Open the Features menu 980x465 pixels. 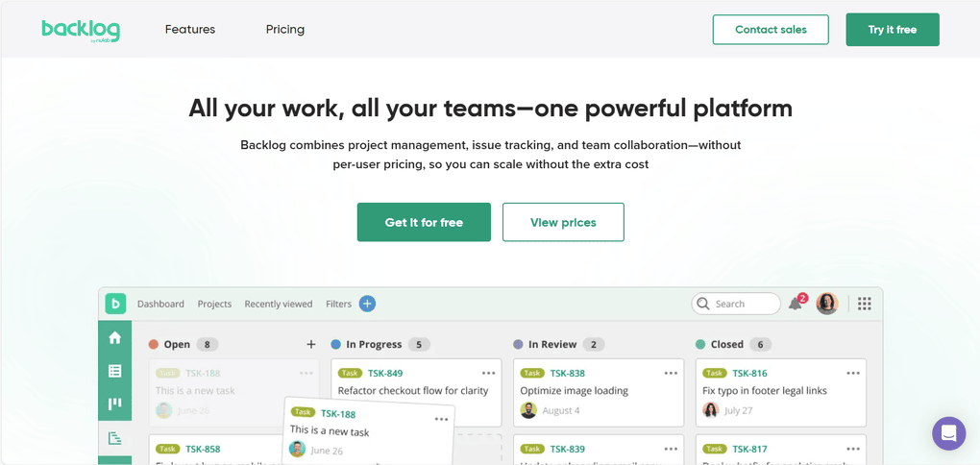pyautogui.click(x=190, y=30)
